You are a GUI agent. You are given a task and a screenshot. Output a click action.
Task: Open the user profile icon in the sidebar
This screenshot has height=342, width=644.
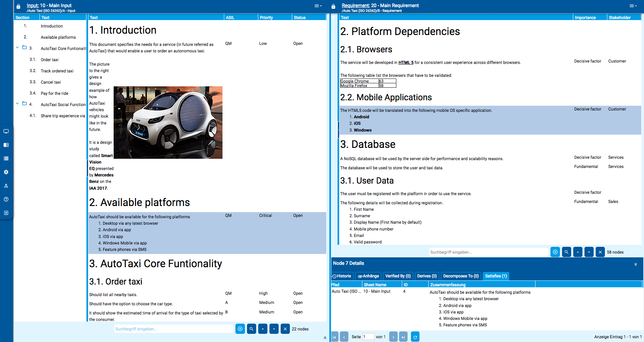[6, 186]
